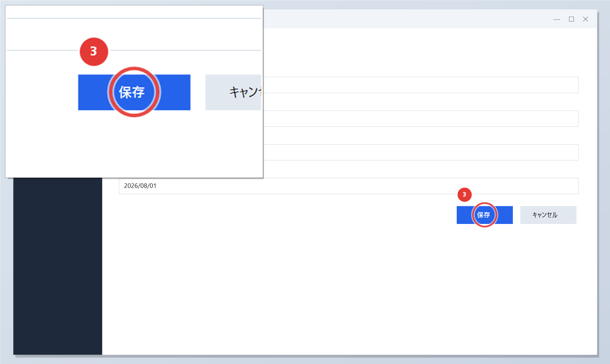
Task: Click the dark navy sidebar panel
Action: (58, 266)
